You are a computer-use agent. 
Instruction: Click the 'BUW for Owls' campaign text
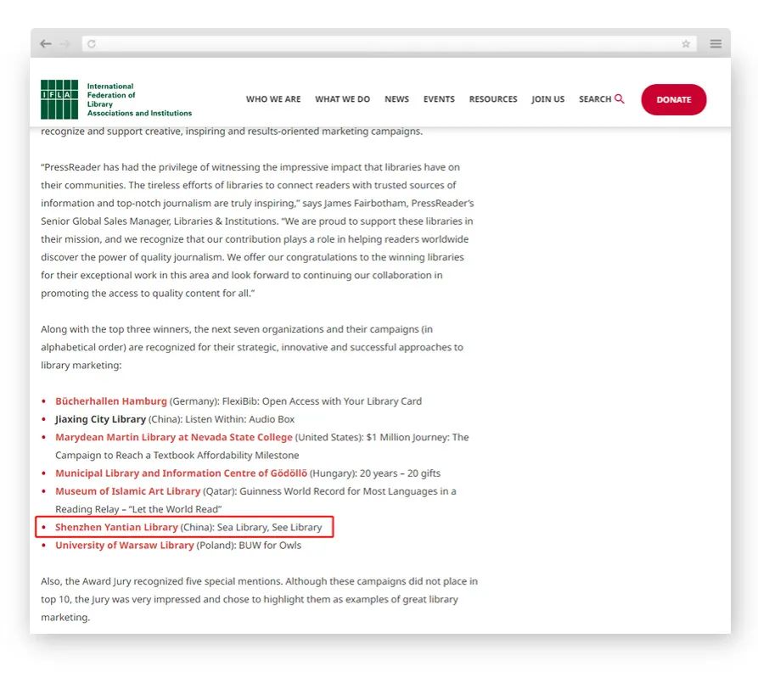(270, 546)
